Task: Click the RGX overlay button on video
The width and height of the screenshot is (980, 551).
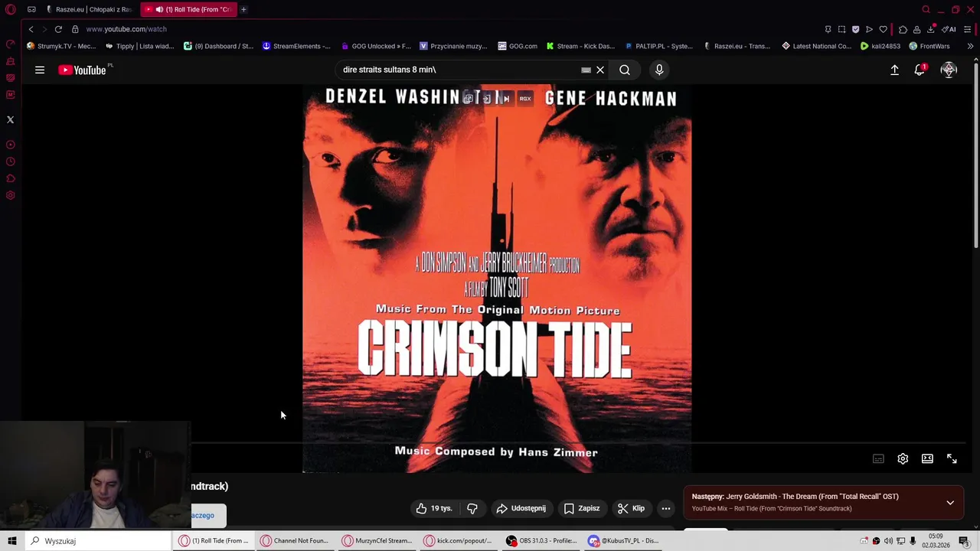Action: (525, 99)
